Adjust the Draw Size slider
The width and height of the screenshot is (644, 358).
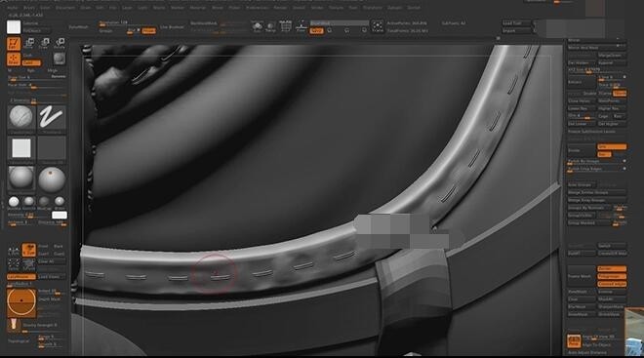36,78
